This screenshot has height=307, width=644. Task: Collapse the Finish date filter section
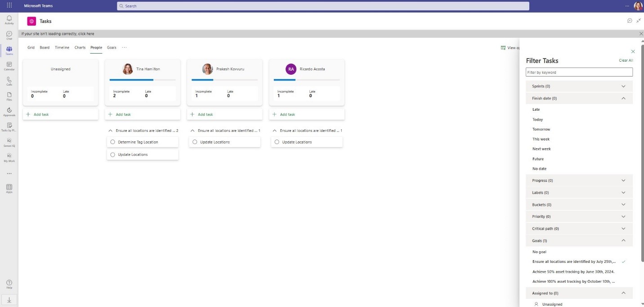579,98
